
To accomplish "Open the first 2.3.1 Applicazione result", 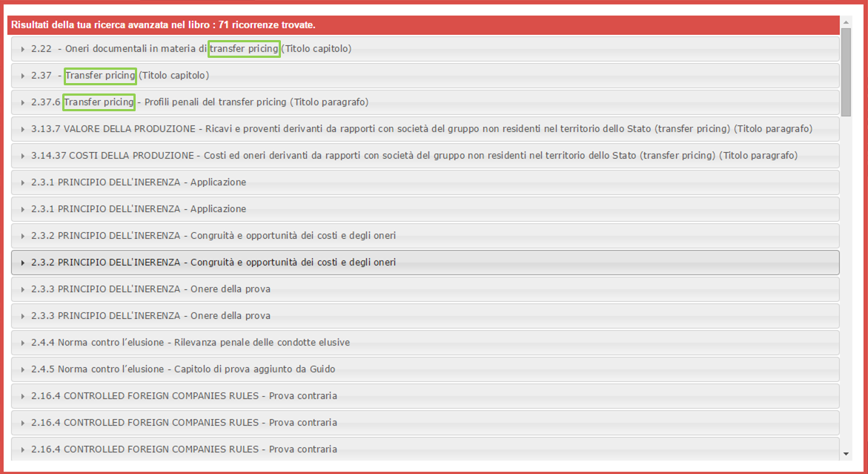I will pos(139,182).
